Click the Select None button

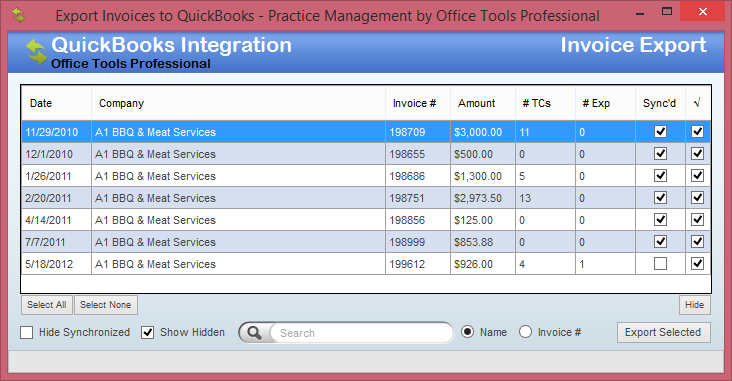(x=106, y=305)
